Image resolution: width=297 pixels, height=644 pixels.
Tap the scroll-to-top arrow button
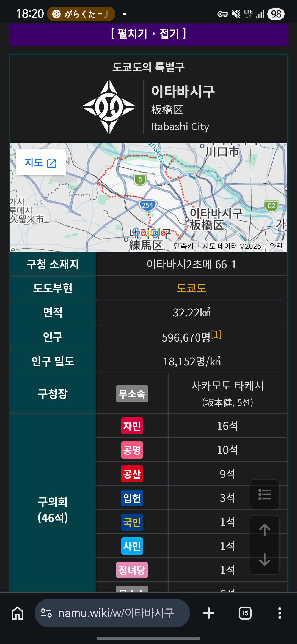click(265, 530)
